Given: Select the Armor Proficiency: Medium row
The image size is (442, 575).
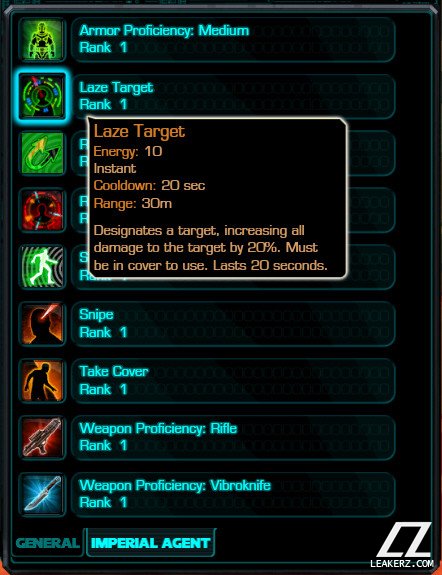Looking at the screenshot, I should [233, 39].
